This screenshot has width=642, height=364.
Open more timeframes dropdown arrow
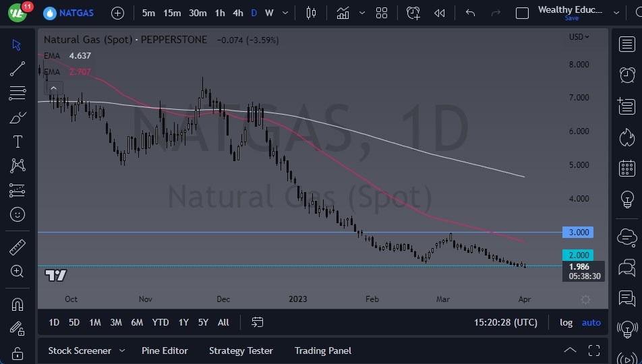(285, 13)
